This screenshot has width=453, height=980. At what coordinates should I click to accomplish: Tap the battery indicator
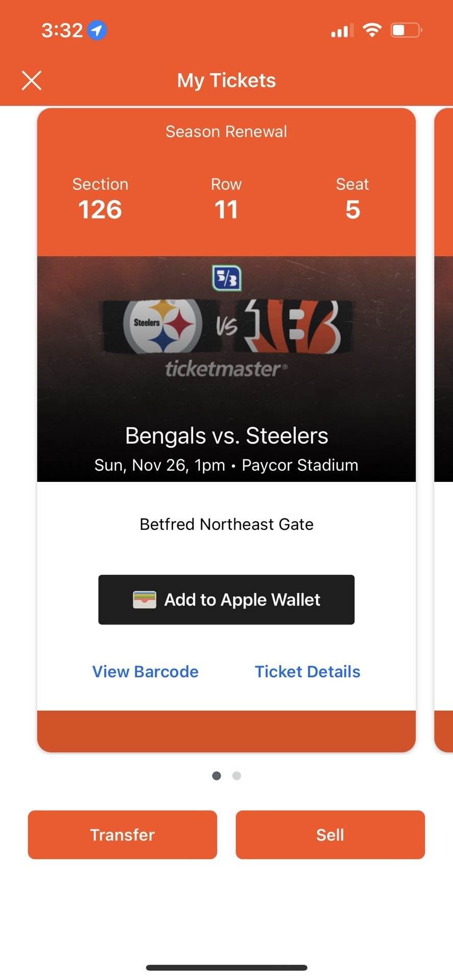[406, 30]
